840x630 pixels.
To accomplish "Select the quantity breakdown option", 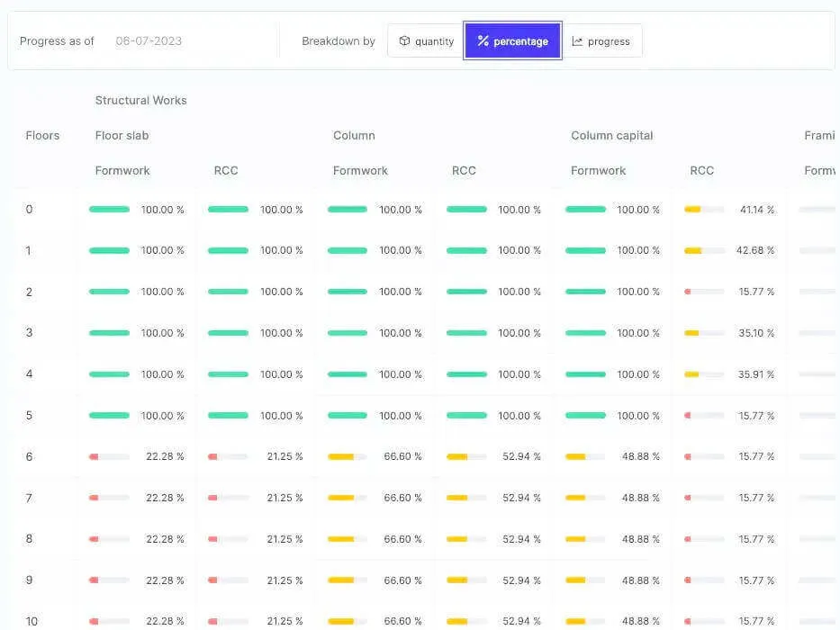I will click(426, 41).
